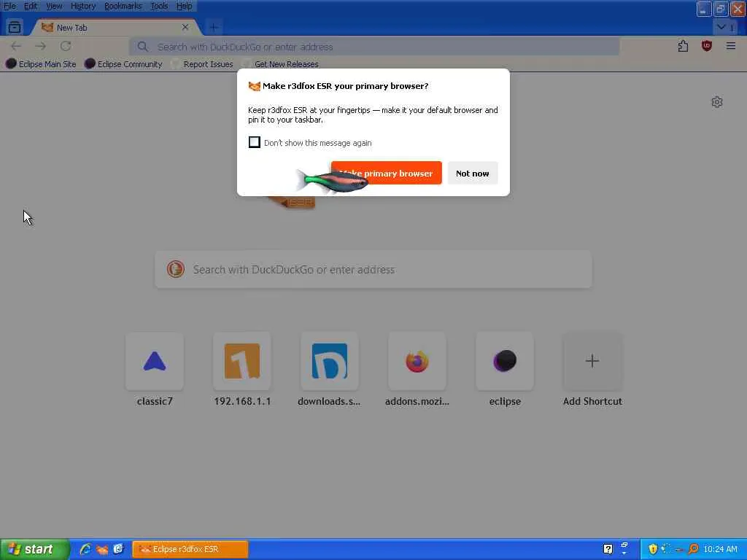Select the New Tab tab
747x560 pixels.
click(x=115, y=28)
